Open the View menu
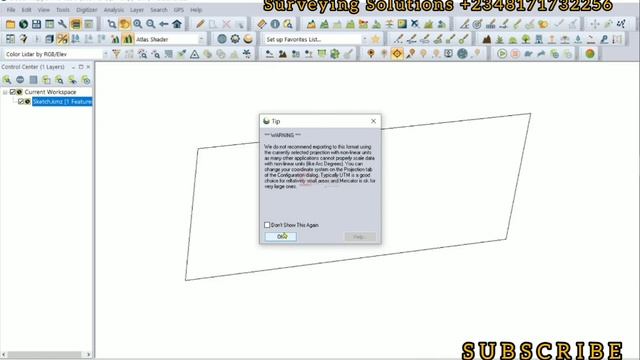Viewport: 640px width, 360px height. tap(44, 10)
